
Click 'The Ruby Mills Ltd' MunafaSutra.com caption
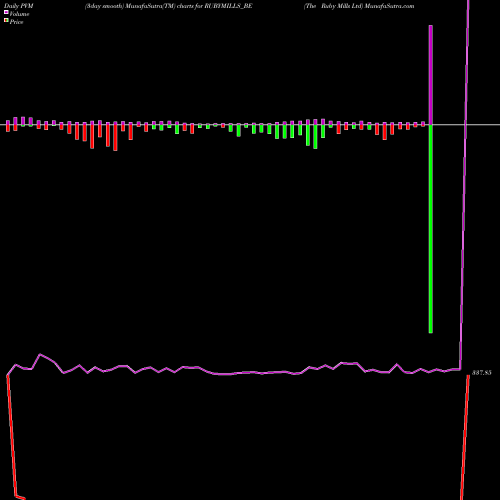pyautogui.click(x=359, y=6)
